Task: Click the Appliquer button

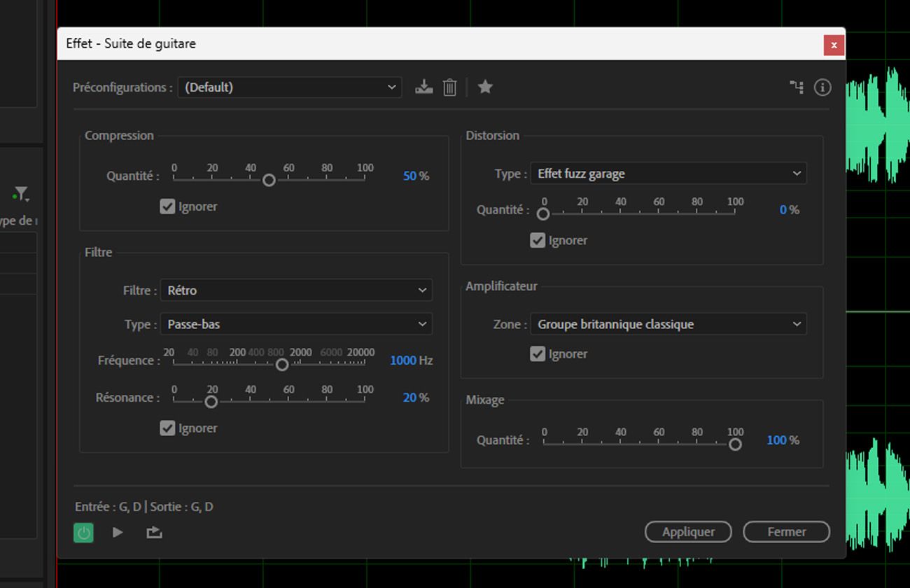Action: (688, 532)
